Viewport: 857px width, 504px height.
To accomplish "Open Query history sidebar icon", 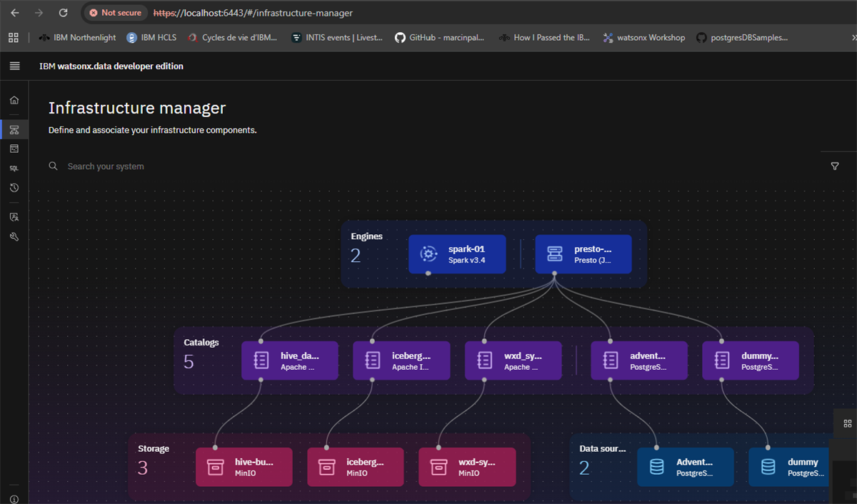I will 14,188.
